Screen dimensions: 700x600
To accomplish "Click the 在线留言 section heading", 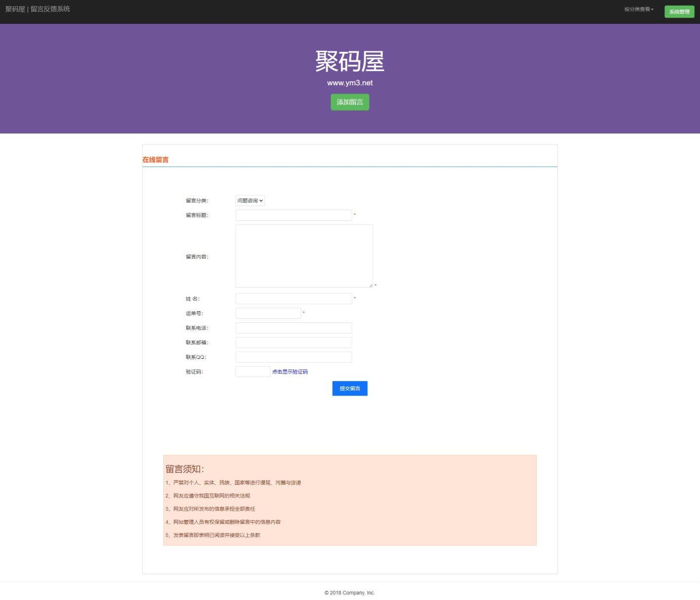I will tap(155, 159).
